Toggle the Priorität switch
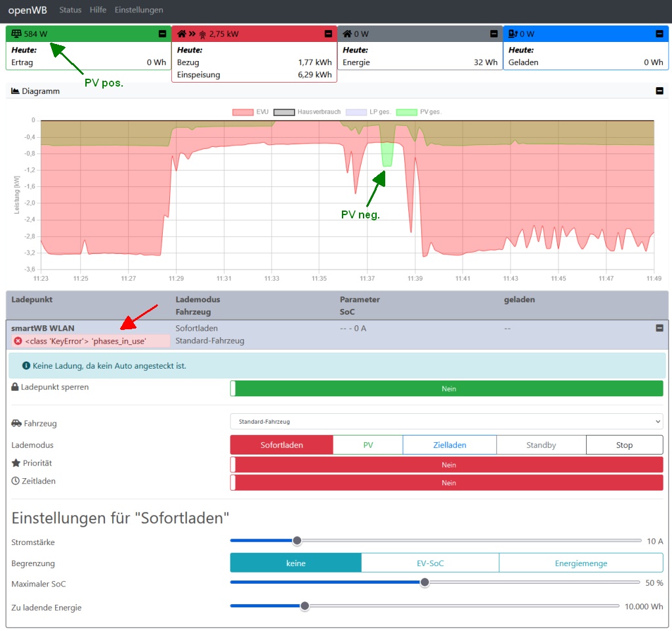672x631 pixels. [446, 464]
